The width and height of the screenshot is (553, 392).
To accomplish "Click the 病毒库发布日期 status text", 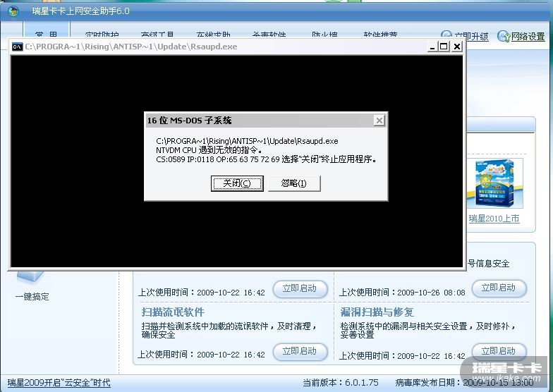I will [464, 383].
